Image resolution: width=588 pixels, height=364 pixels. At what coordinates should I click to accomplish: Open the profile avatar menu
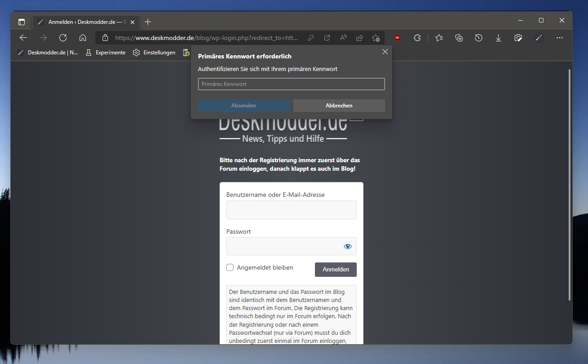539,38
